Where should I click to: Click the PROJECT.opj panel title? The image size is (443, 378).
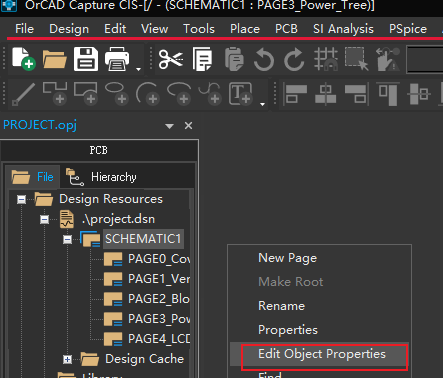tap(40, 125)
